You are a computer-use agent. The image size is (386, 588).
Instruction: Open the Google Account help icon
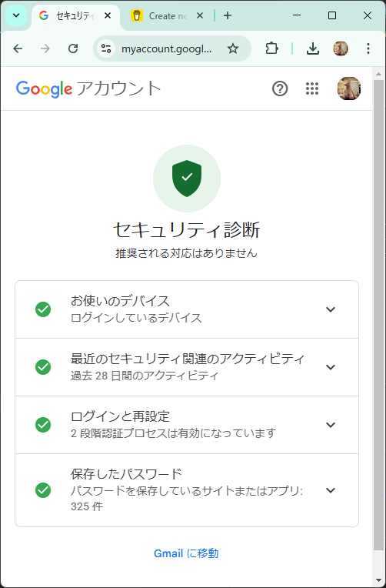click(280, 89)
